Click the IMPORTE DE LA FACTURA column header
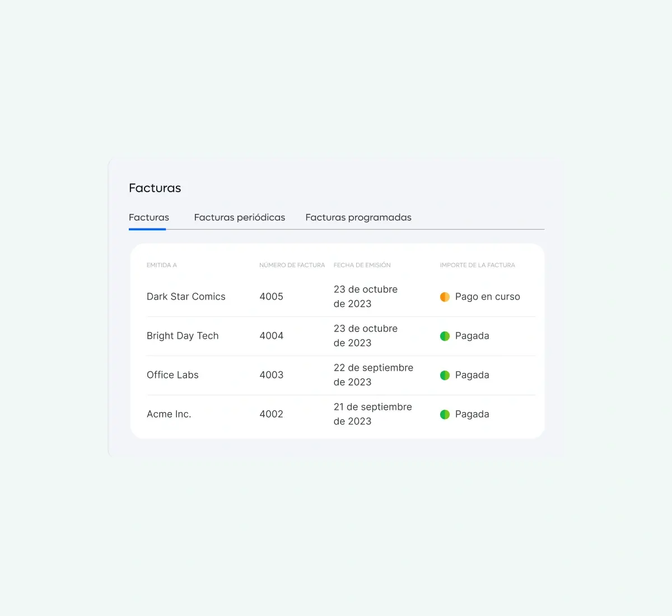The image size is (672, 616). pos(478,265)
